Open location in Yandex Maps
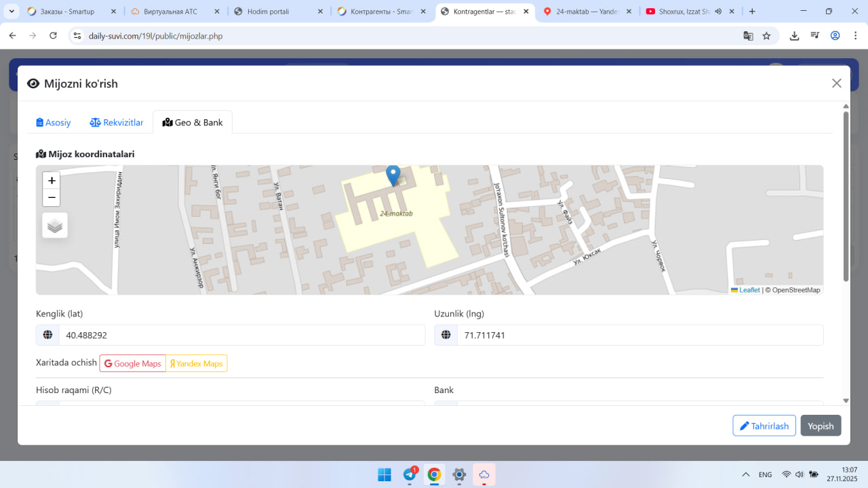The height and width of the screenshot is (488, 868). click(197, 364)
